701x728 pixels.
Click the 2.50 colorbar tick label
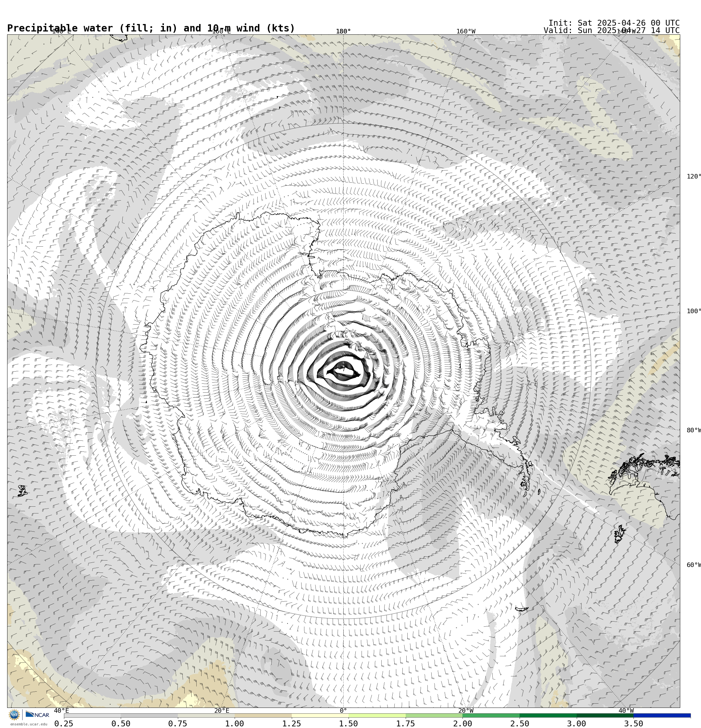pyautogui.click(x=520, y=723)
